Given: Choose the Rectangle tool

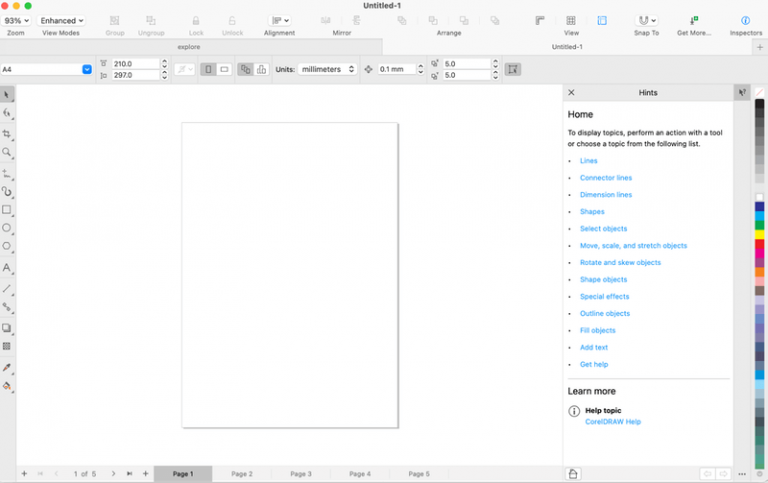Looking at the screenshot, I should pyautogui.click(x=7, y=210).
